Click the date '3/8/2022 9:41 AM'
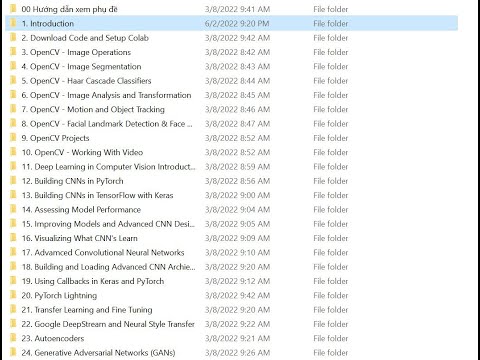Screen dimensions: 480x360 click(x=237, y=9)
